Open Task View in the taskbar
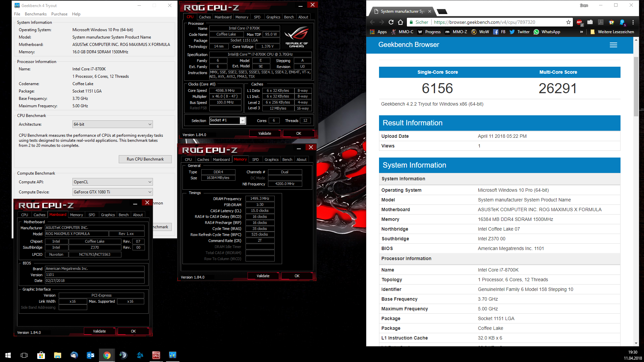 [24, 355]
